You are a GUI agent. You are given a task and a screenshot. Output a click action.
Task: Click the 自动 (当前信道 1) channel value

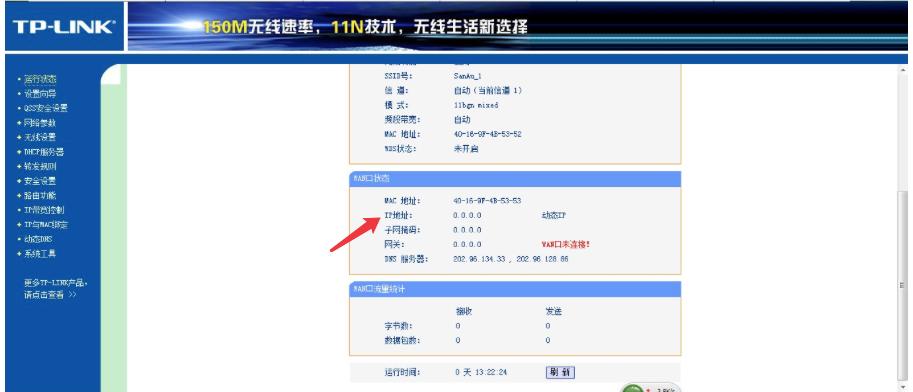pos(488,90)
